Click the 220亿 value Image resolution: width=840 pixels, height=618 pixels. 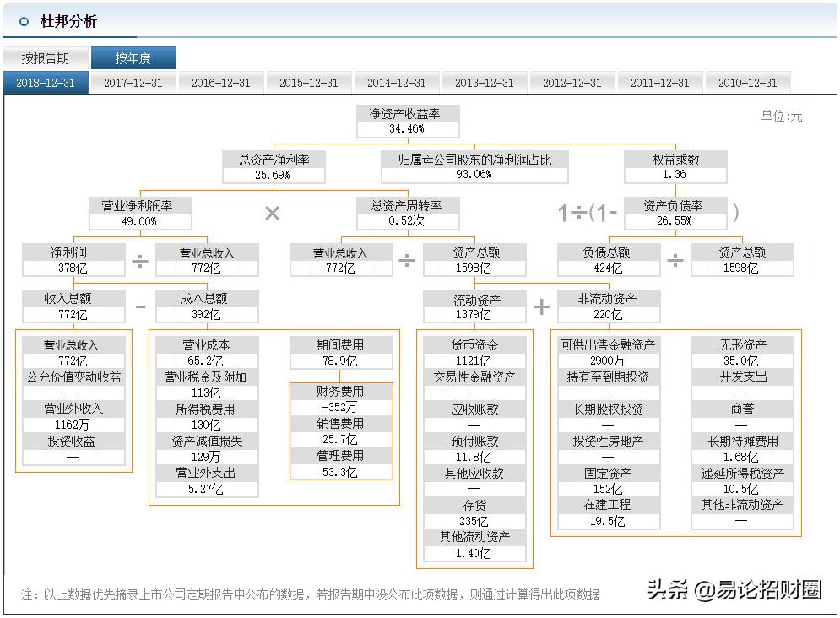pyautogui.click(x=608, y=314)
